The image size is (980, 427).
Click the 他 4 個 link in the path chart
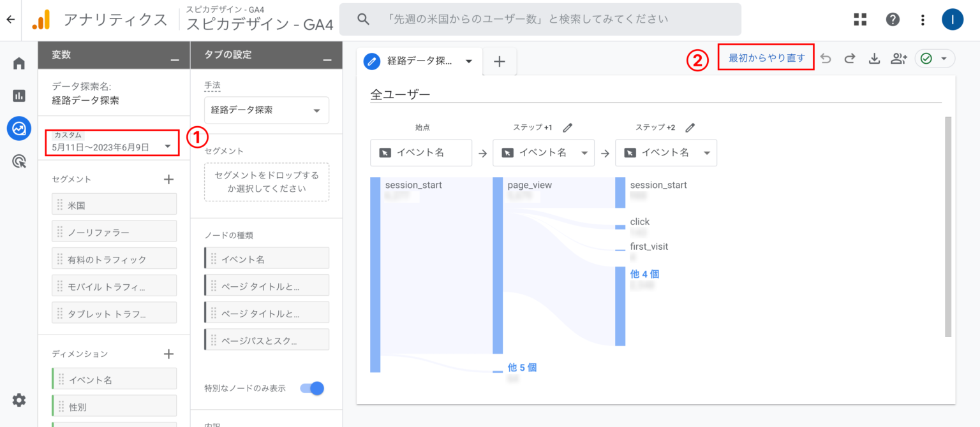pyautogui.click(x=644, y=274)
